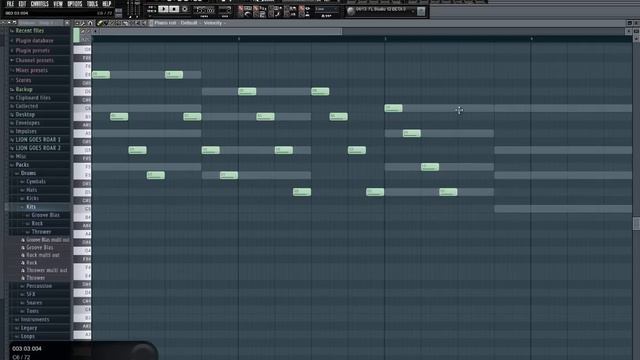
Task: Start playback with the play button
Action: tap(163, 9)
